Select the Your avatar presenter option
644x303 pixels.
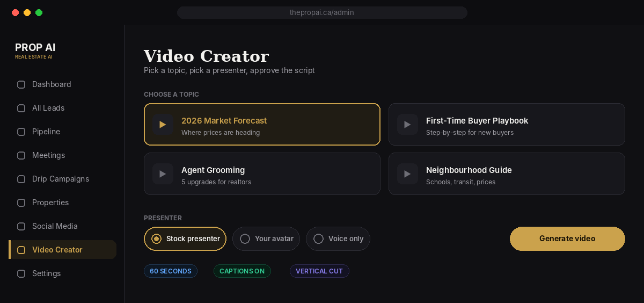[266, 239]
